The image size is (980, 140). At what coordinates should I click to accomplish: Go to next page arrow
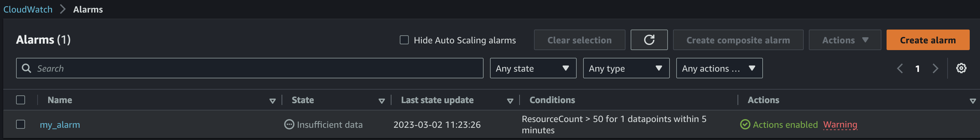(935, 68)
